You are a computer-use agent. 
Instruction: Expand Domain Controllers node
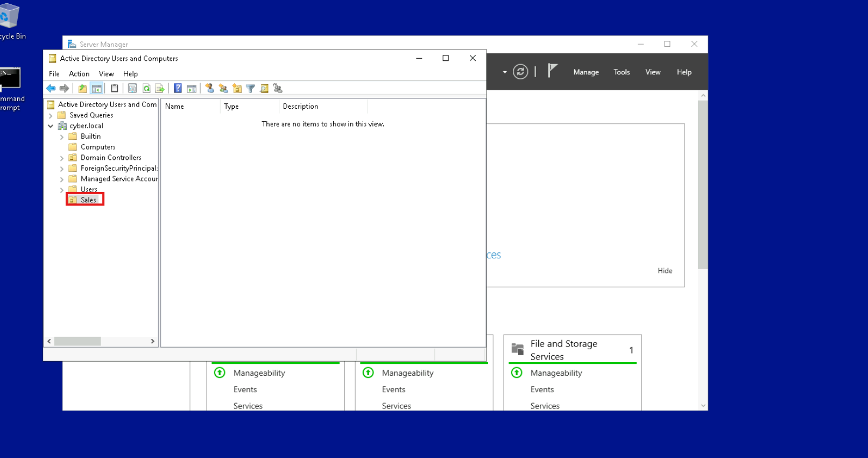tap(62, 158)
